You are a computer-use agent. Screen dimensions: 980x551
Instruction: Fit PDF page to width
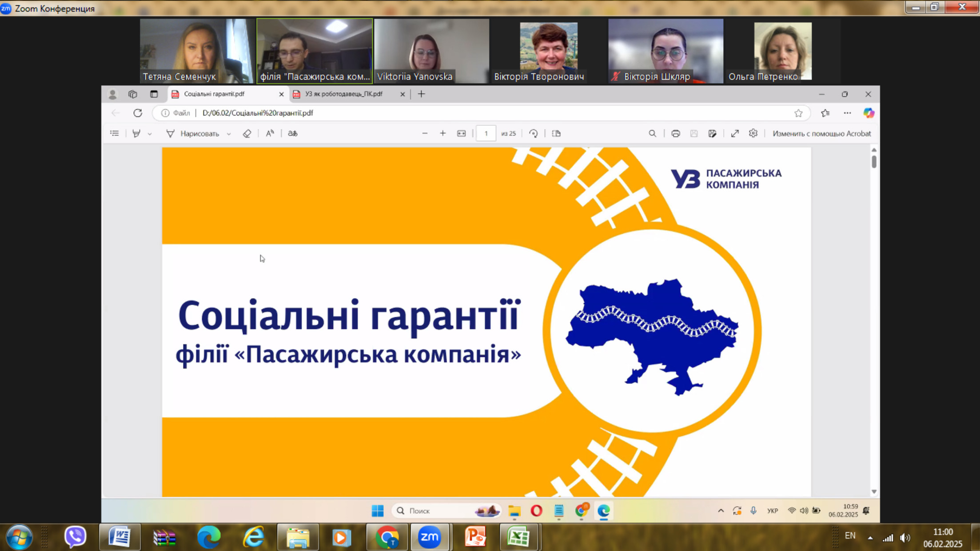(x=462, y=133)
